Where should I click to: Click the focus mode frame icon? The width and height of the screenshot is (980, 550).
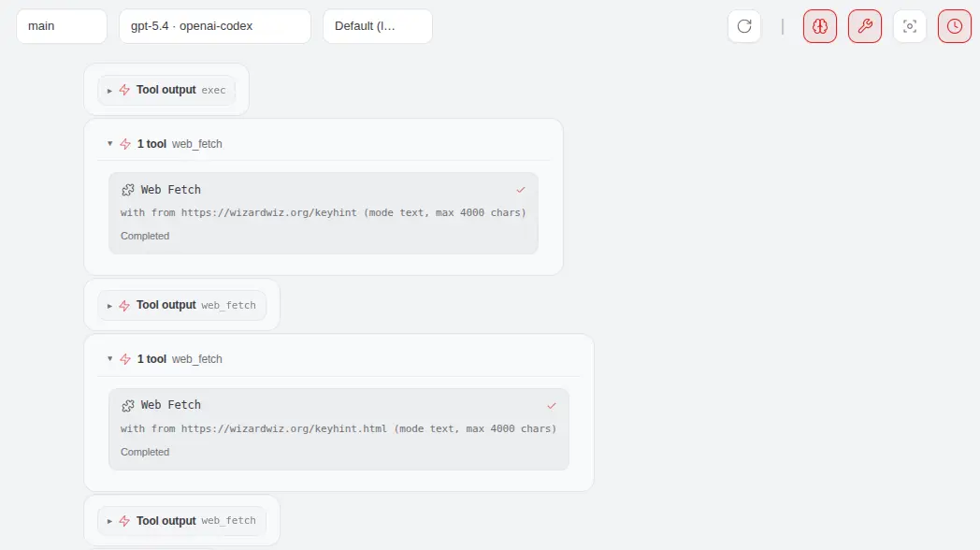click(910, 26)
